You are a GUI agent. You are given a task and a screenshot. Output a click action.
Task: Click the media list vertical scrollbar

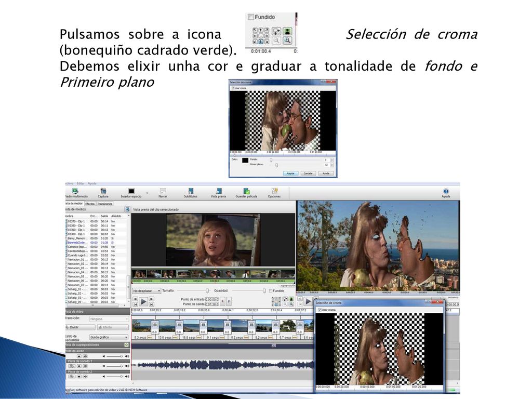[129, 260]
